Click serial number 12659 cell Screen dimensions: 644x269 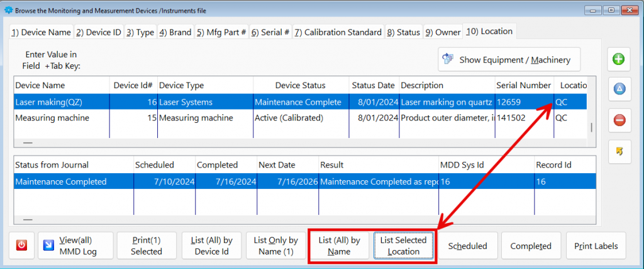(525, 102)
